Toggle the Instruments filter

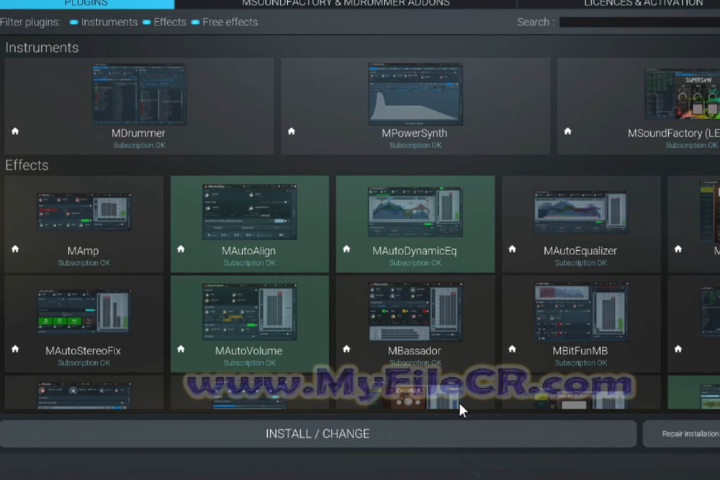(x=103, y=22)
